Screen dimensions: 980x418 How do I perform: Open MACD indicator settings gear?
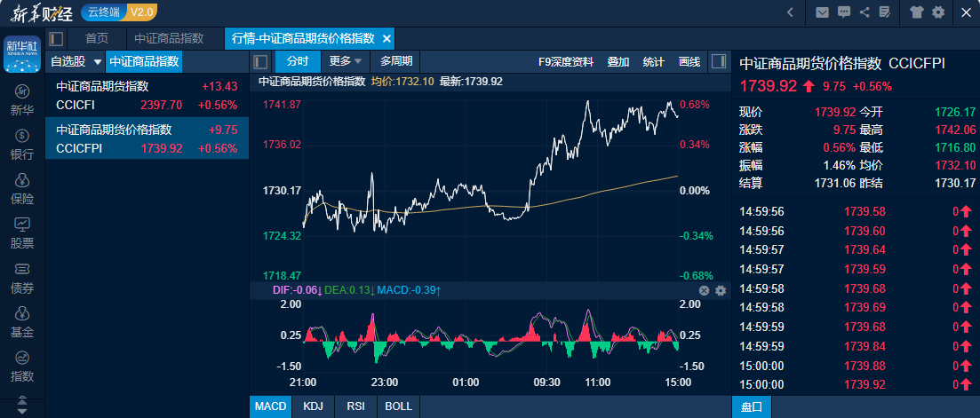721,290
